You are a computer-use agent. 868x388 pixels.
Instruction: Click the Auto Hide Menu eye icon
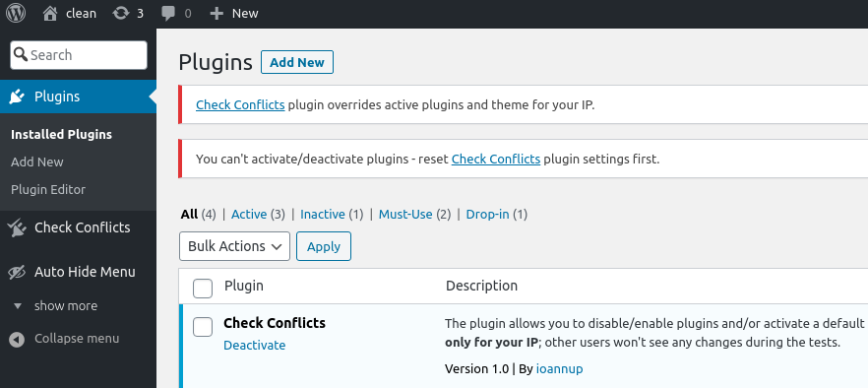(17, 272)
